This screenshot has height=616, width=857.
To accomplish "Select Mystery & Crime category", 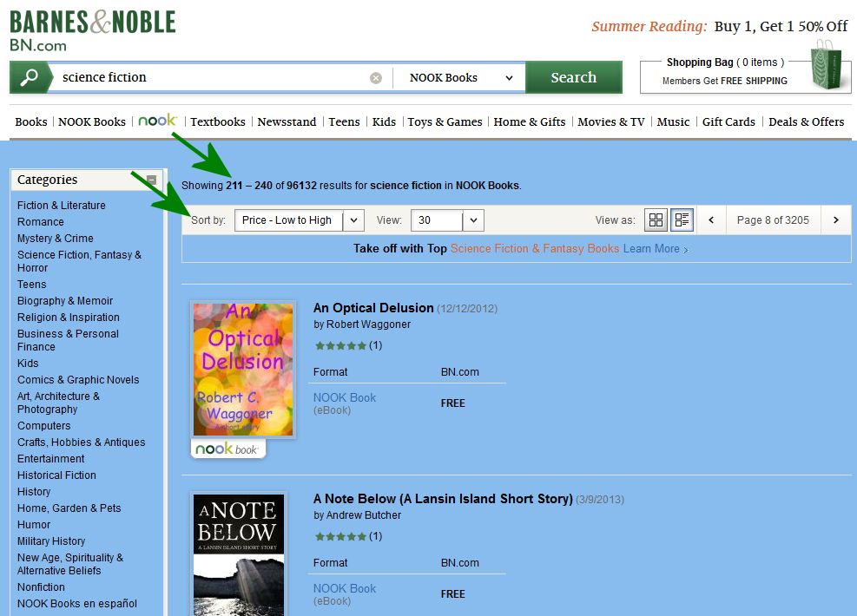I will (56, 238).
